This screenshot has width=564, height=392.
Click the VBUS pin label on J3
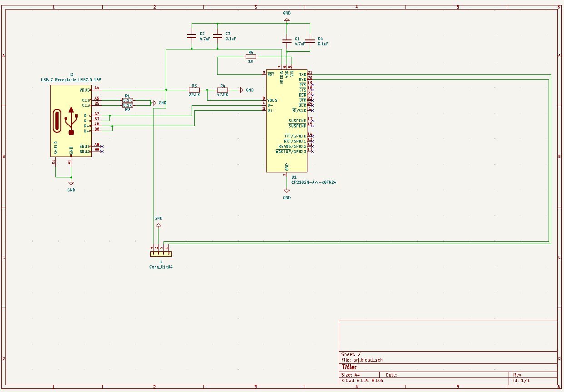click(x=85, y=90)
